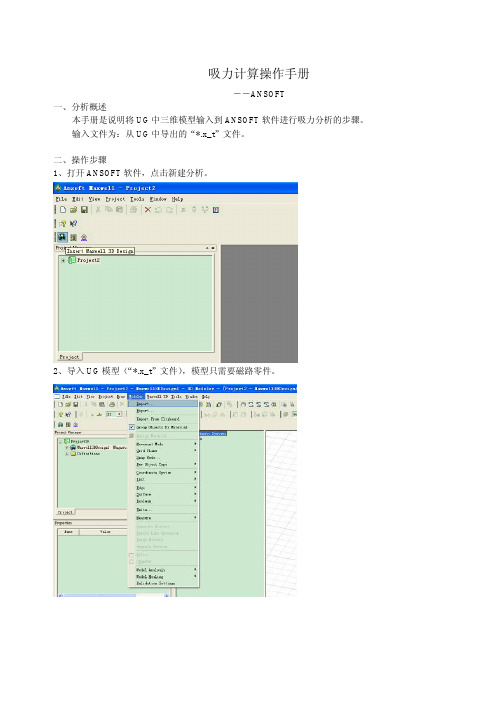Open the Coordinate System submenu arrow
Viewport: 504px width, 713px height.
pyautogui.click(x=195, y=472)
